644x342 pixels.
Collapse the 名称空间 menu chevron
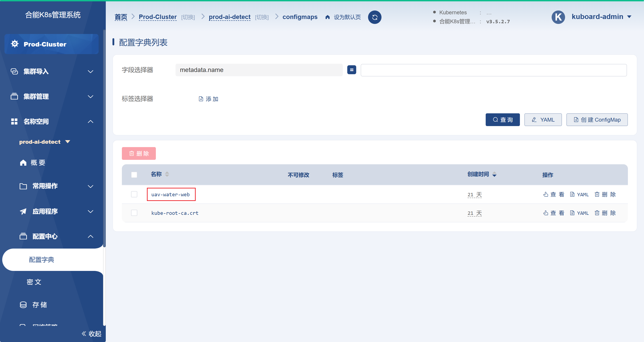[x=91, y=122]
